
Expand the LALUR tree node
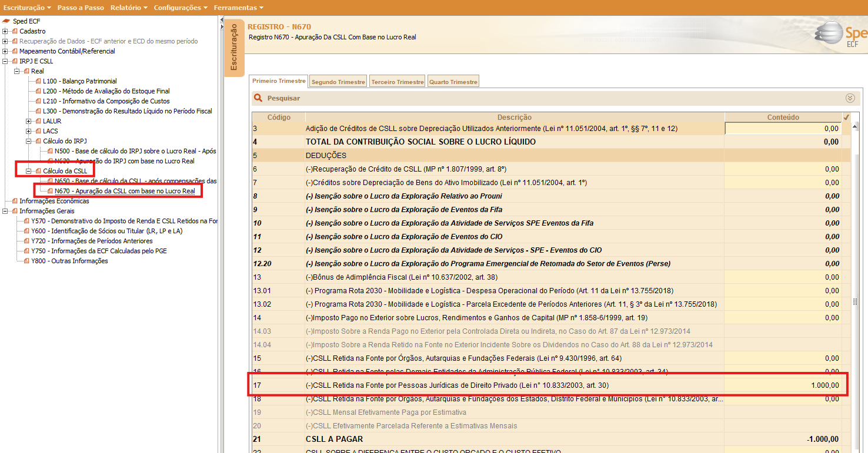pos(29,121)
